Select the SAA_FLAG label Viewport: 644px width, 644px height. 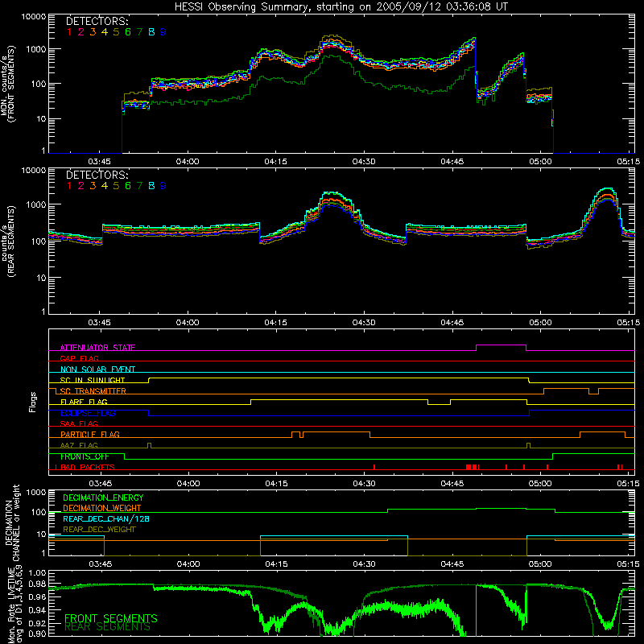click(x=79, y=423)
